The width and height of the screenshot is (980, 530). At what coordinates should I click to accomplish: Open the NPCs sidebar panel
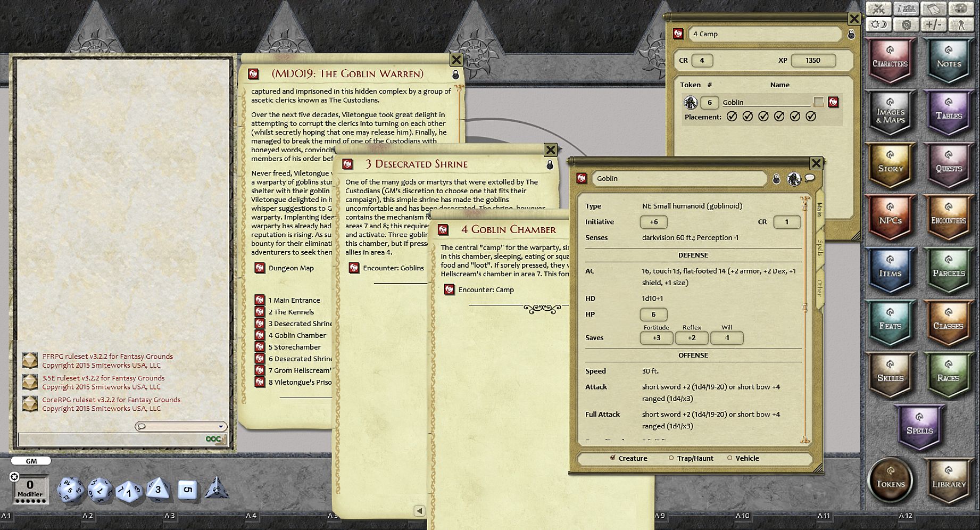890,220
